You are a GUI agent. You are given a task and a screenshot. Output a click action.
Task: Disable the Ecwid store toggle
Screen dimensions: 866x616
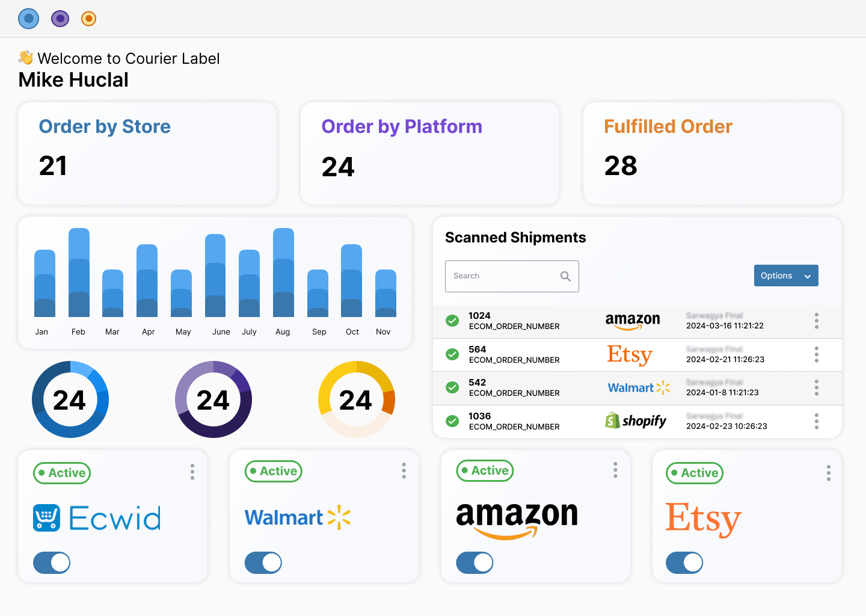[51, 563]
